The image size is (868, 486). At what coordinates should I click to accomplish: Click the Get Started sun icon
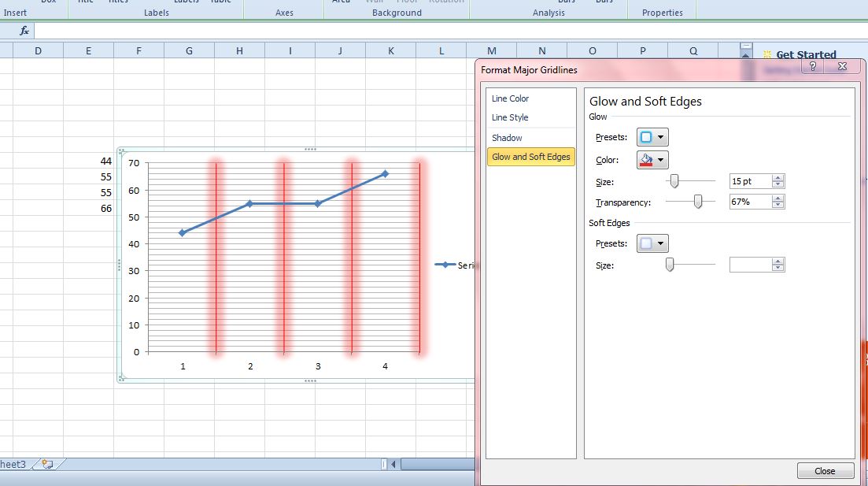tap(769, 54)
